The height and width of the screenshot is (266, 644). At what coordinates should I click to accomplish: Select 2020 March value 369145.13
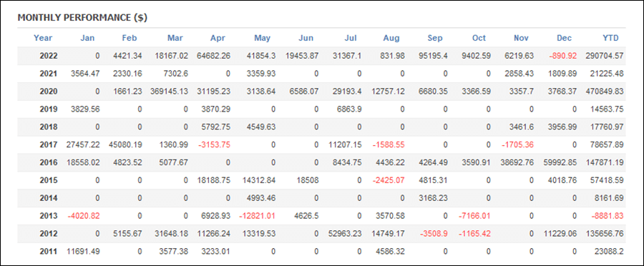coord(168,92)
